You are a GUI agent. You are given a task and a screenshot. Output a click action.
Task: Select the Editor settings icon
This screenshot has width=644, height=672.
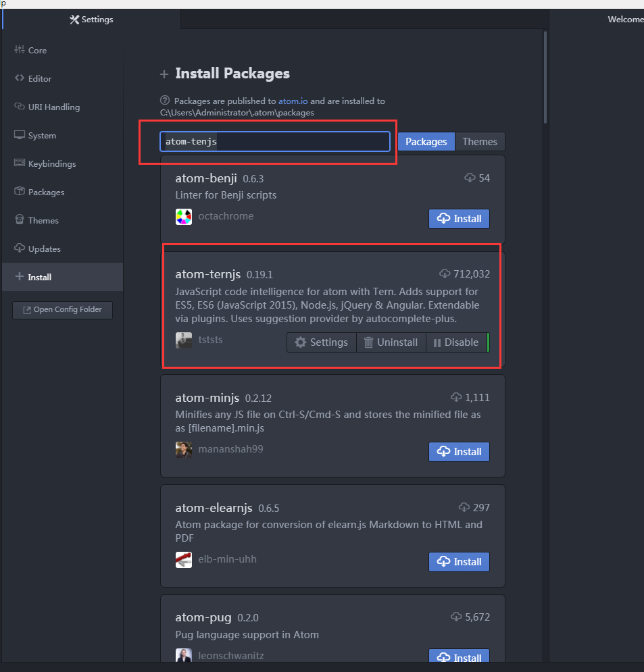(x=39, y=78)
